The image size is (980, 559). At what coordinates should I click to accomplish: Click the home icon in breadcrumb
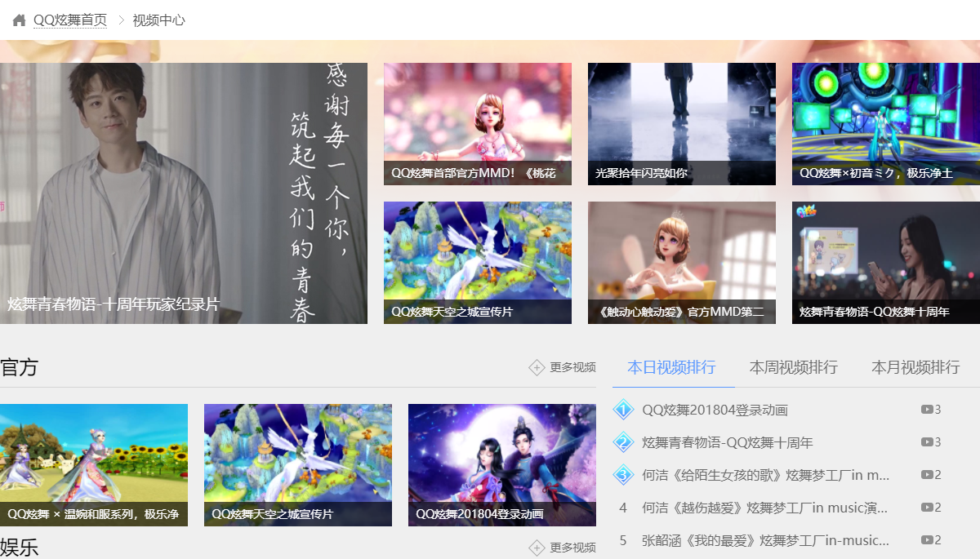(x=20, y=20)
